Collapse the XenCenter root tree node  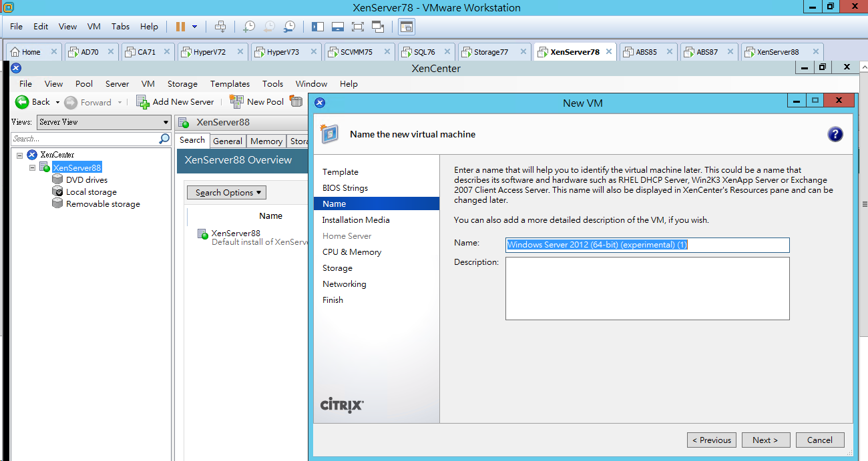pos(19,155)
